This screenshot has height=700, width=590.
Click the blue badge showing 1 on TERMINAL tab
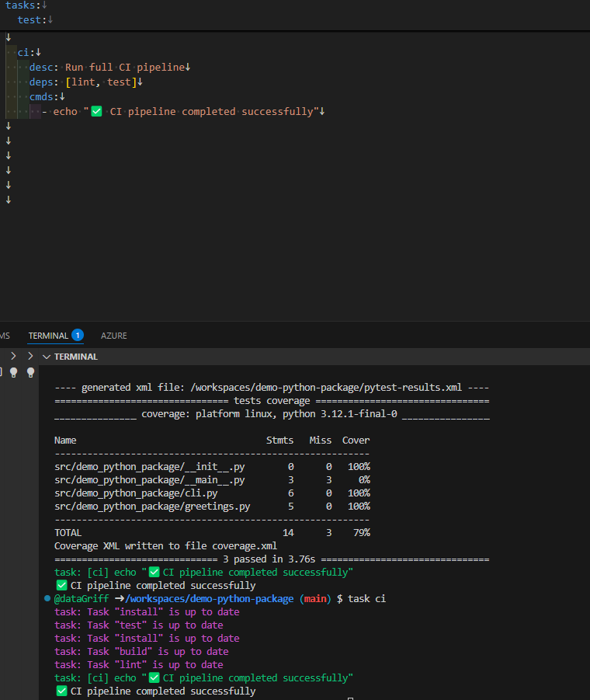coord(78,336)
